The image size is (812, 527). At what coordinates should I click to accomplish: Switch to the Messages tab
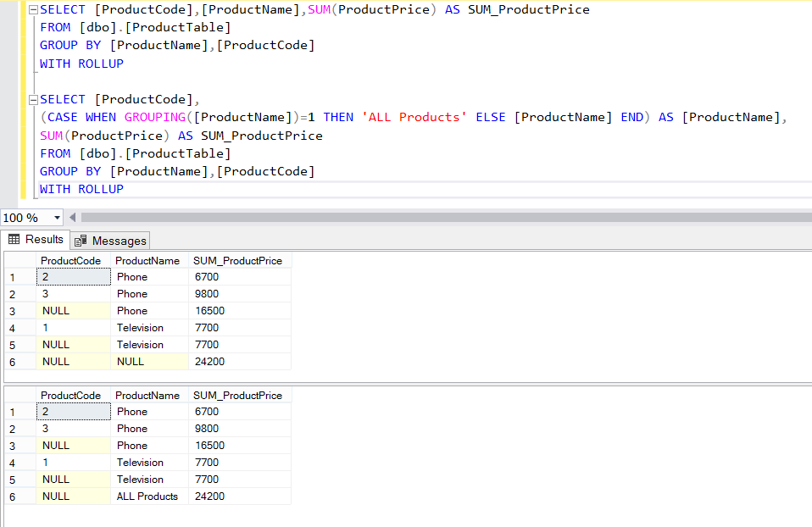coord(110,241)
